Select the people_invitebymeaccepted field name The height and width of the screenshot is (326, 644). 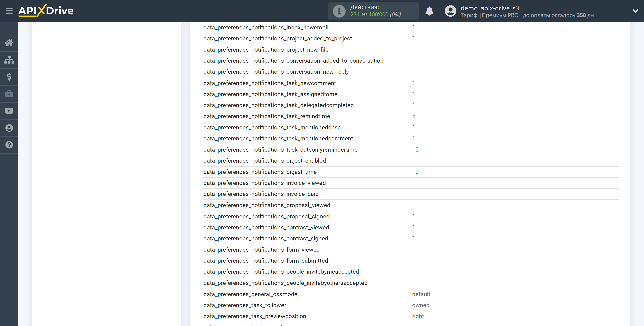(281, 272)
